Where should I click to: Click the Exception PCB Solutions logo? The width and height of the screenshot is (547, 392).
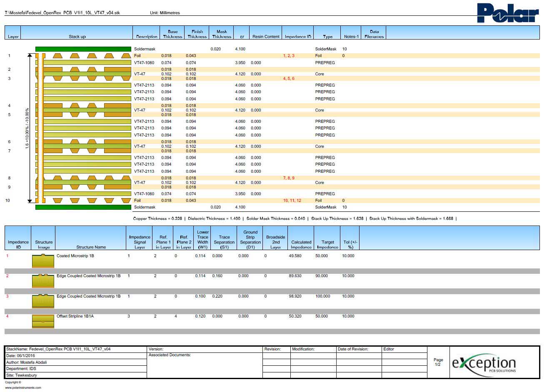tap(484, 363)
